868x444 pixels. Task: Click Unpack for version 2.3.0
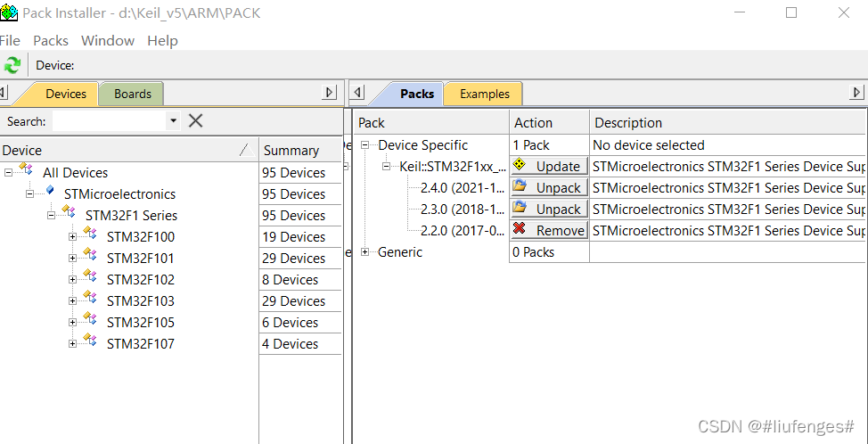click(549, 209)
